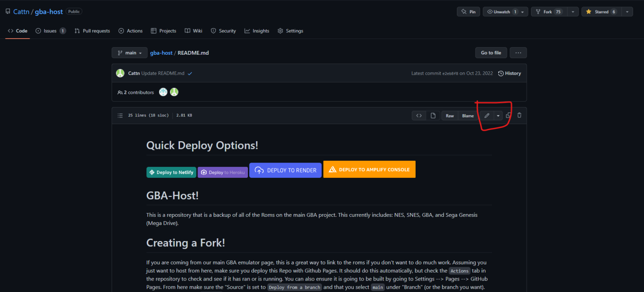Click the table of contents list icon
Screen dimensions: 644x292
coord(120,116)
